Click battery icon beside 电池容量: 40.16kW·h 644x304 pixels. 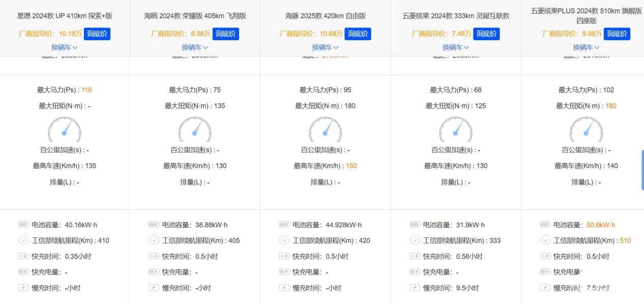point(24,225)
